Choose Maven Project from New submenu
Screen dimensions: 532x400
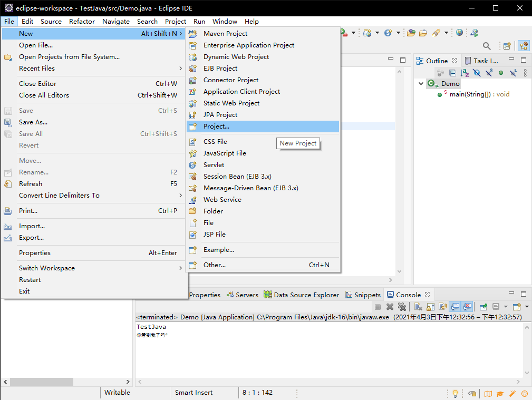point(263,34)
